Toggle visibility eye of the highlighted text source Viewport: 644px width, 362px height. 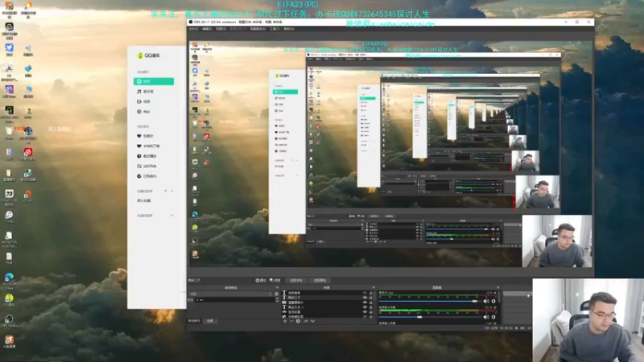click(365, 298)
